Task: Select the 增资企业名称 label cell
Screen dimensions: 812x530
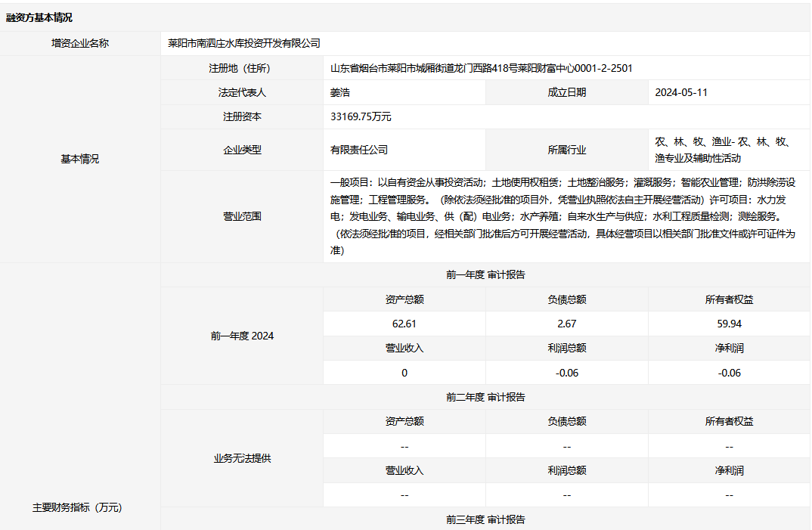Action: [79, 43]
